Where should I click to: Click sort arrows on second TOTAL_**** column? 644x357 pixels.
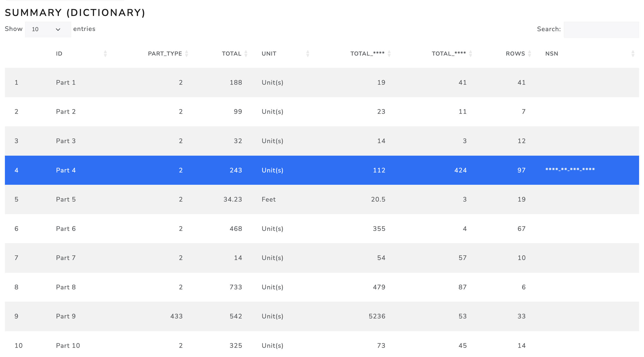coord(470,54)
